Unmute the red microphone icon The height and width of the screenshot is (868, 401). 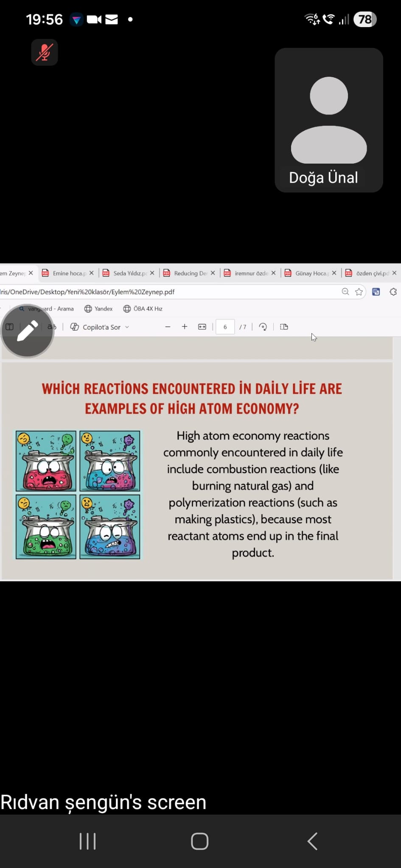pos(45,52)
